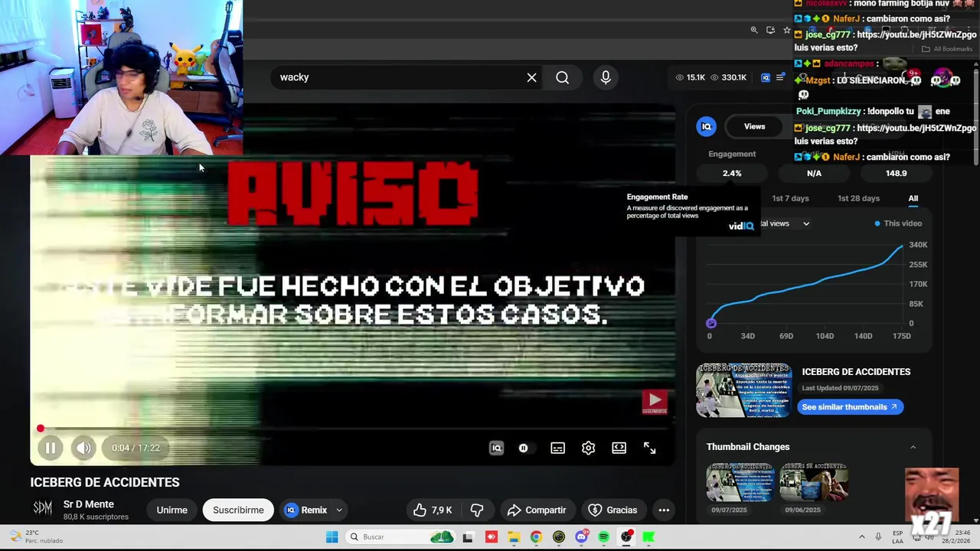
Task: Open Google Chrome from the taskbar
Action: pyautogui.click(x=536, y=537)
